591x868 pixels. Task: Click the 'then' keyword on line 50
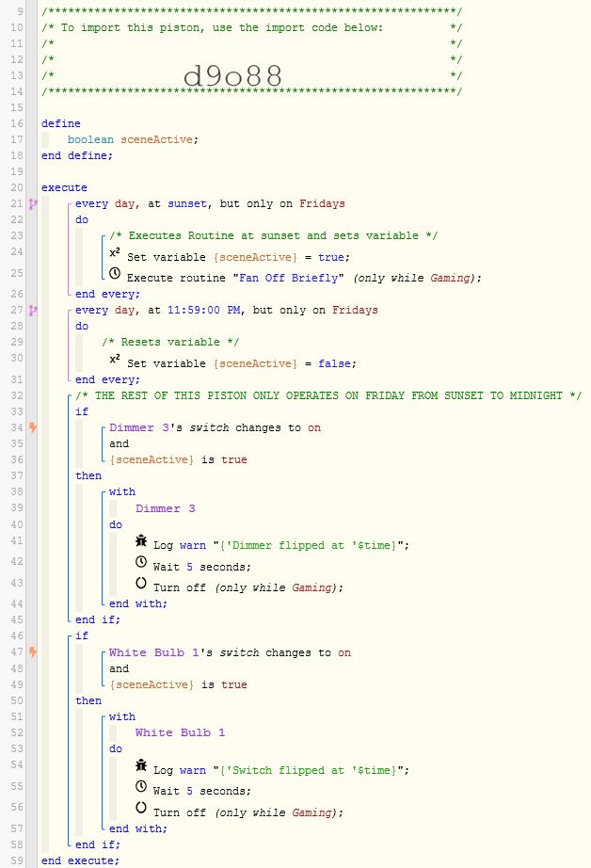88,700
